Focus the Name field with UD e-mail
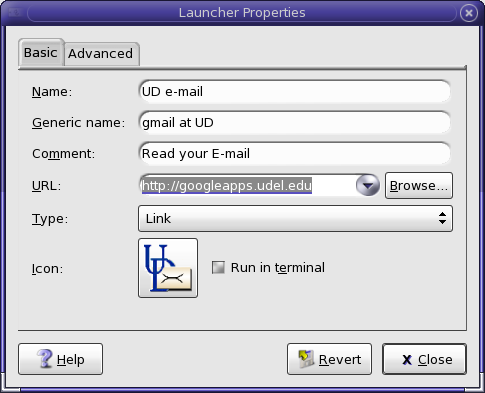 coord(294,91)
